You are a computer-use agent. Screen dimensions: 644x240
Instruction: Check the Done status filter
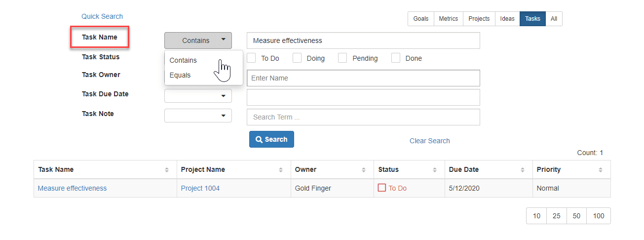396,58
